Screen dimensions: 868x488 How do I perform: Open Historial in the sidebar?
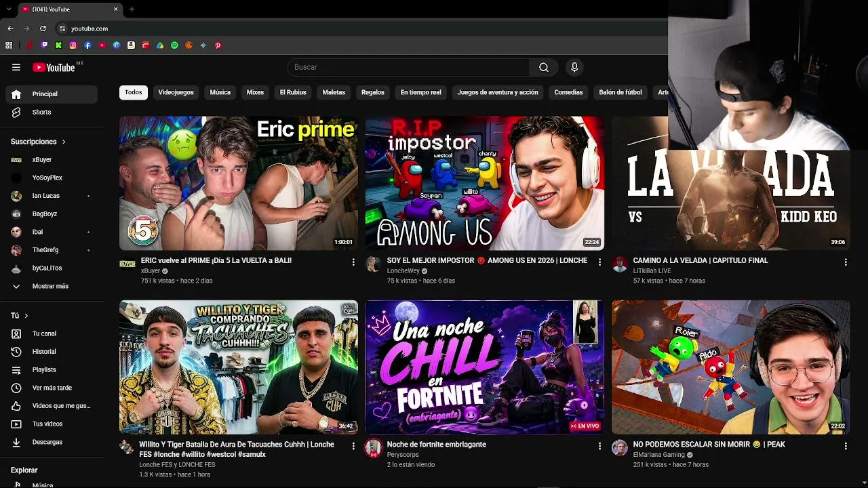[52, 352]
